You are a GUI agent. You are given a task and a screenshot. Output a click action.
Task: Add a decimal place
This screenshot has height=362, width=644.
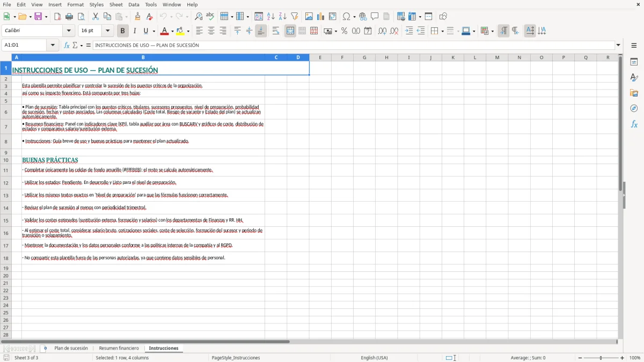382,31
